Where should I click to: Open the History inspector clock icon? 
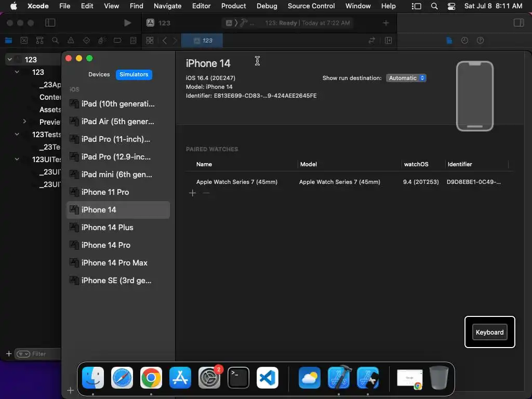(x=464, y=41)
